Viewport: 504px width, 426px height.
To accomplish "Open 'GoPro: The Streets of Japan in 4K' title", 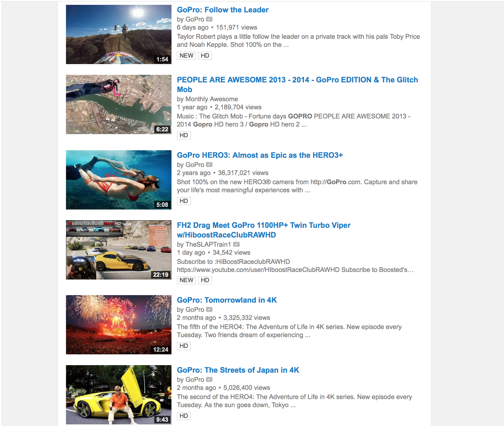I will [238, 370].
